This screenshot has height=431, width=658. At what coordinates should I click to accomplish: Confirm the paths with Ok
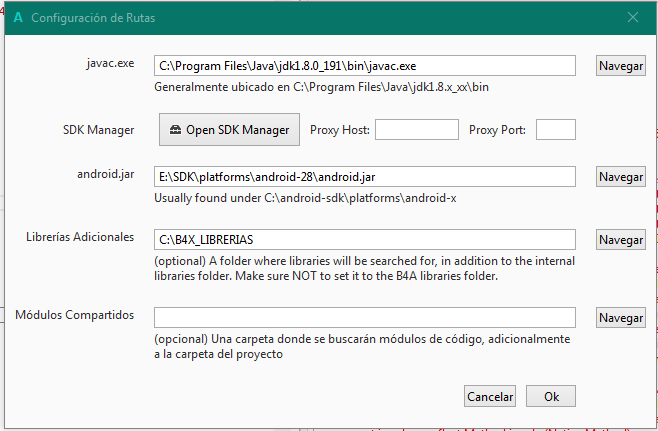pos(551,396)
